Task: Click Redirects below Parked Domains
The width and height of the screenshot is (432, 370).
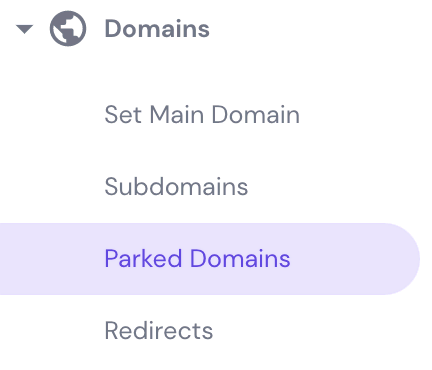Action: (159, 331)
